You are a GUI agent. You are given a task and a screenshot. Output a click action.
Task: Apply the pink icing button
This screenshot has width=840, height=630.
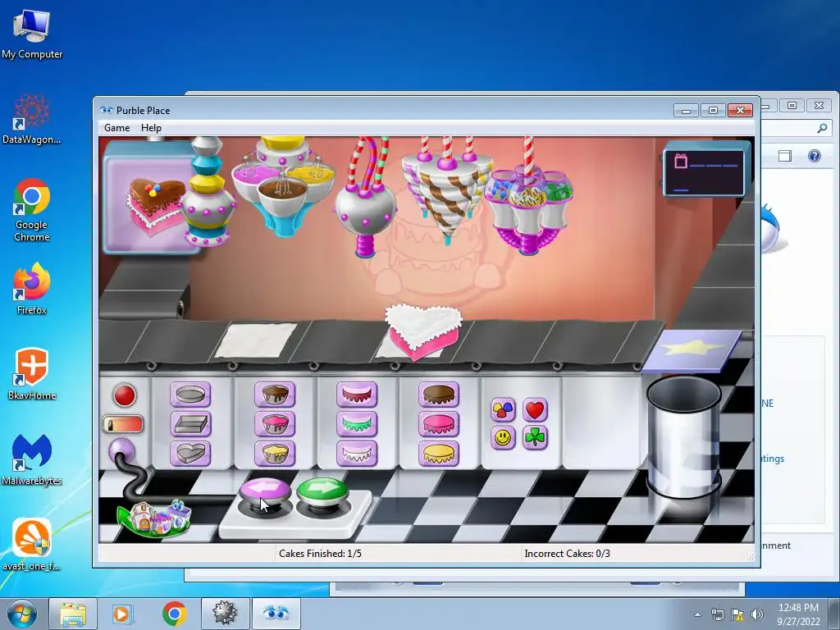[439, 424]
